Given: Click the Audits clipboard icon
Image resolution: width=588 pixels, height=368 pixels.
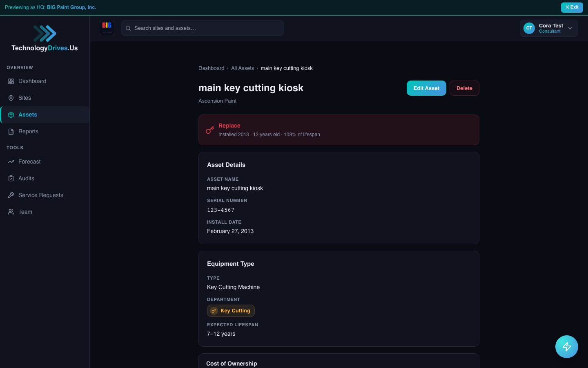Looking at the screenshot, I should [x=11, y=179].
